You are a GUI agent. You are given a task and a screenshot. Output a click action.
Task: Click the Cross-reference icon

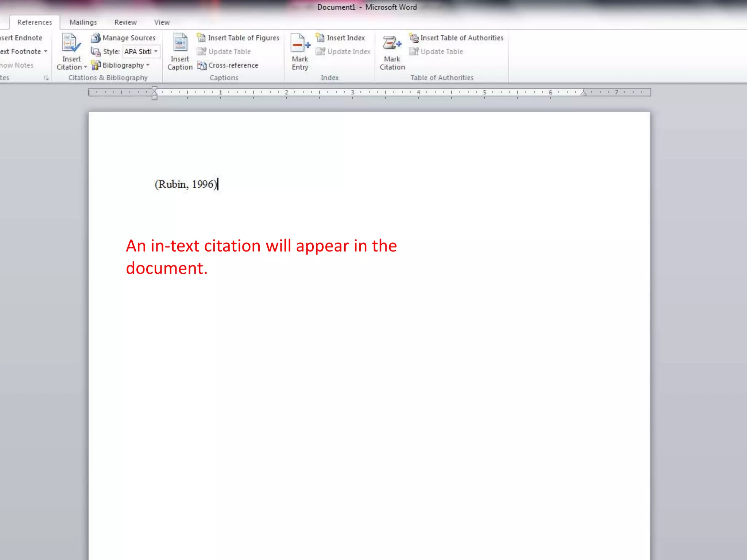[202, 65]
